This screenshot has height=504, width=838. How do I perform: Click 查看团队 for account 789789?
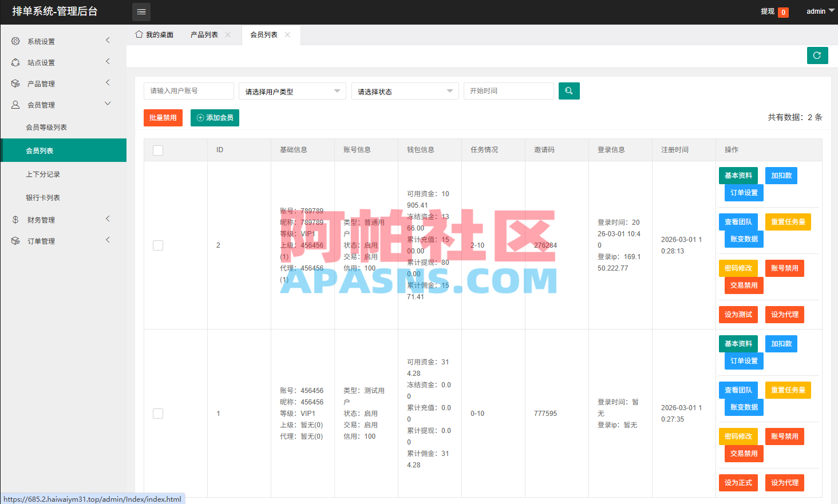point(738,222)
